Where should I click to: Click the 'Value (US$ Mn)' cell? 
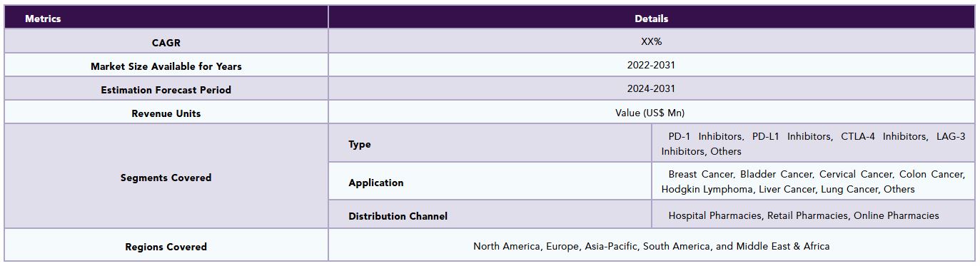[x=651, y=112]
